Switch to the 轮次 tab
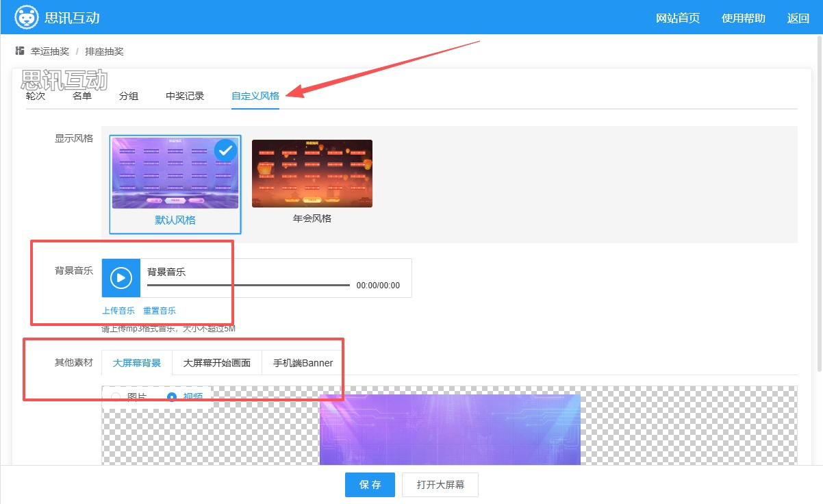The image size is (823, 504). pyautogui.click(x=36, y=96)
